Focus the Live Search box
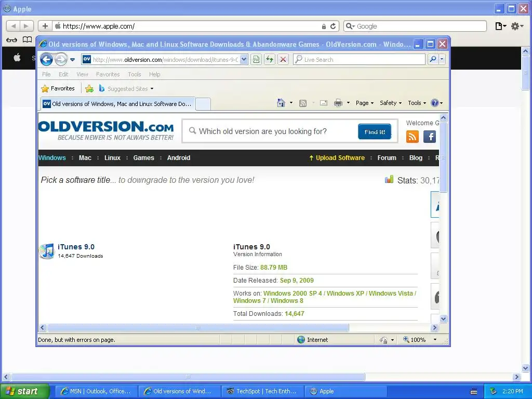 pos(359,60)
